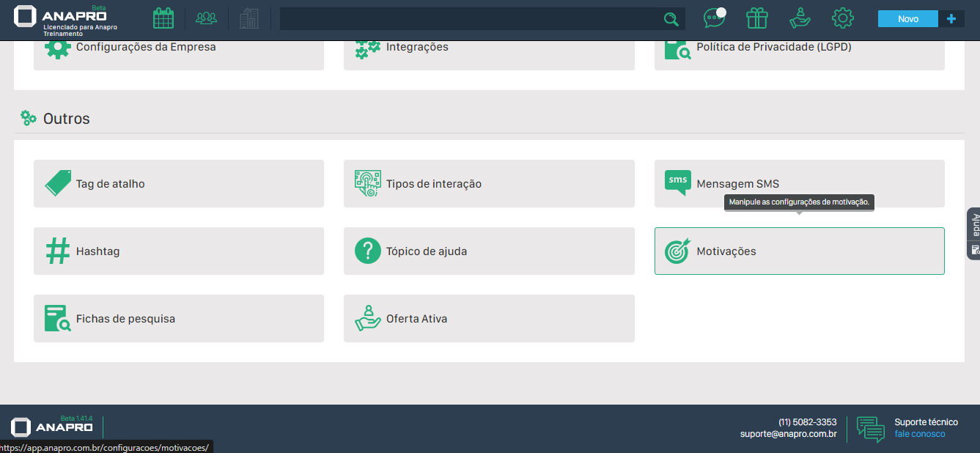Viewport: 980px width, 453px height.
Task: Open Mensagem SMS configuration
Action: [x=799, y=184]
